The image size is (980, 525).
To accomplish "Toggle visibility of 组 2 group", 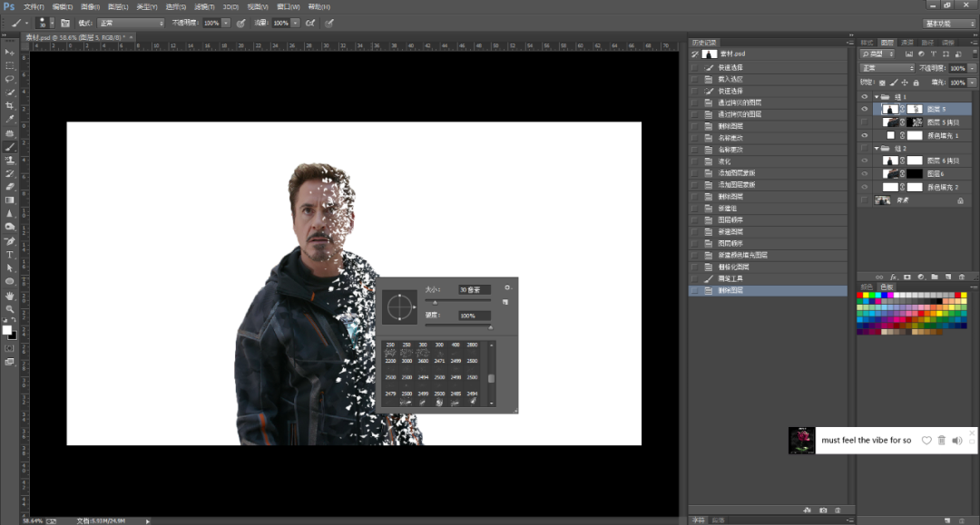I will [865, 149].
